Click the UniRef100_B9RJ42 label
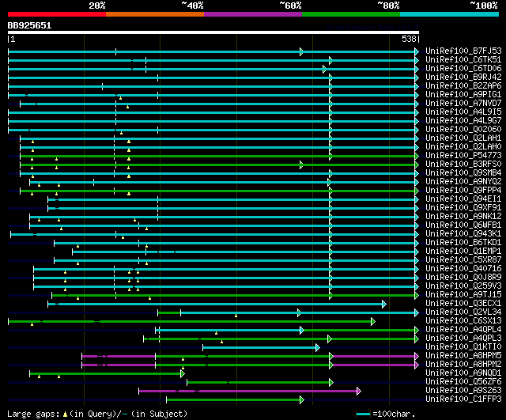Image resolution: width=506 pixels, height=420 pixels. [463, 78]
